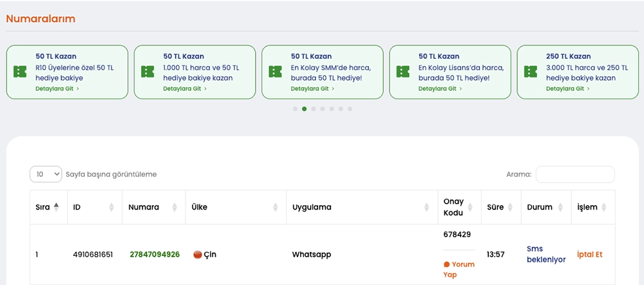
Task: Open Detaylara Git on the R10 Üyelerine card
Action: (x=57, y=88)
